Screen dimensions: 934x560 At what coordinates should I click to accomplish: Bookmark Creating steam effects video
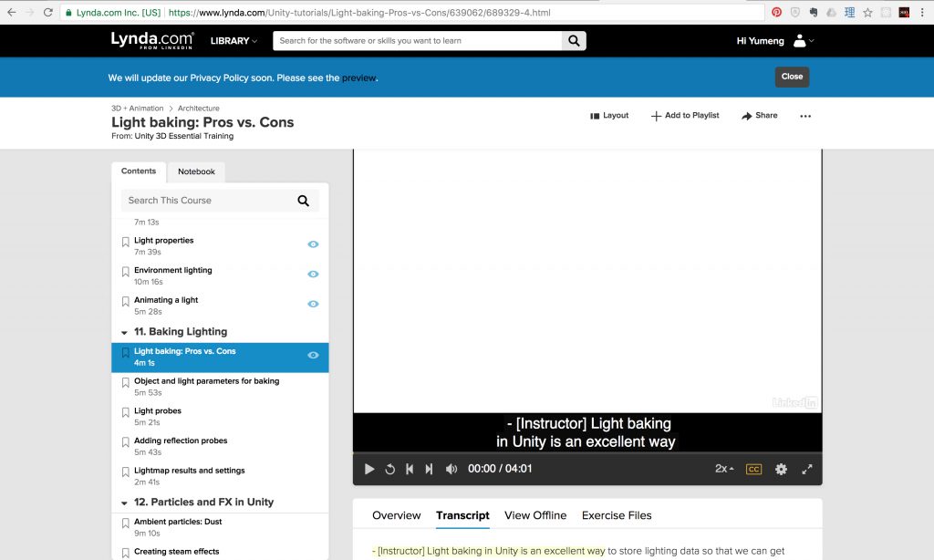click(x=125, y=553)
